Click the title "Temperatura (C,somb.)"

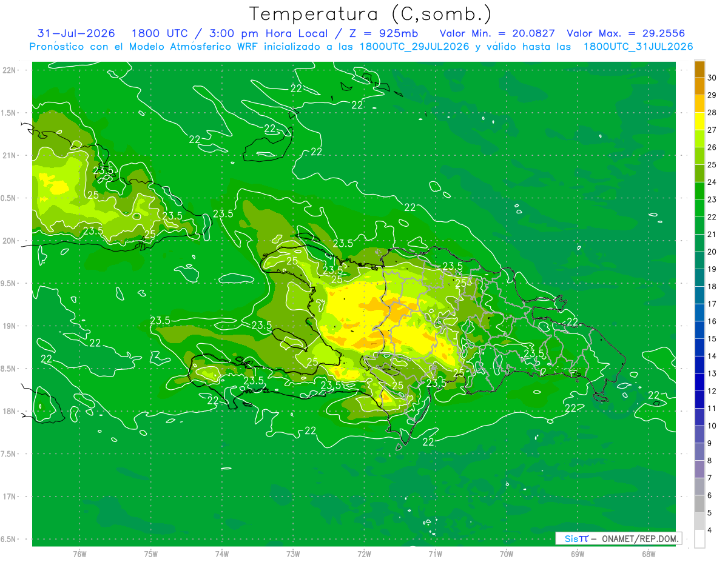(x=370, y=14)
